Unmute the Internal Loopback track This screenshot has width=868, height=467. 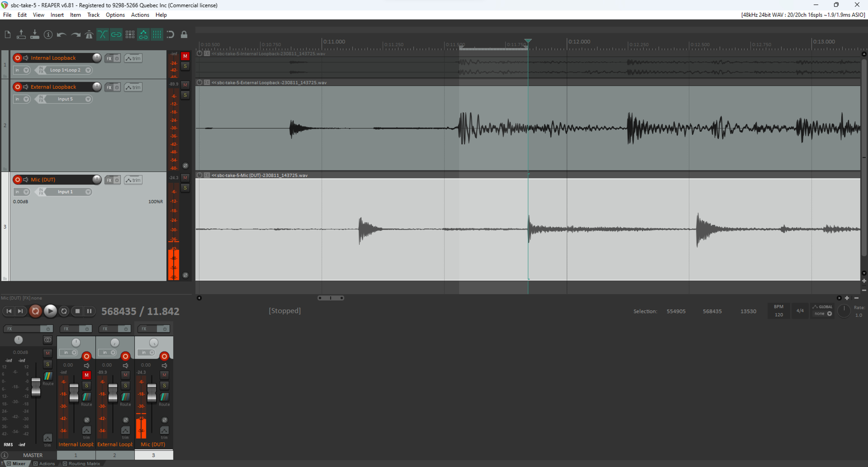(185, 56)
